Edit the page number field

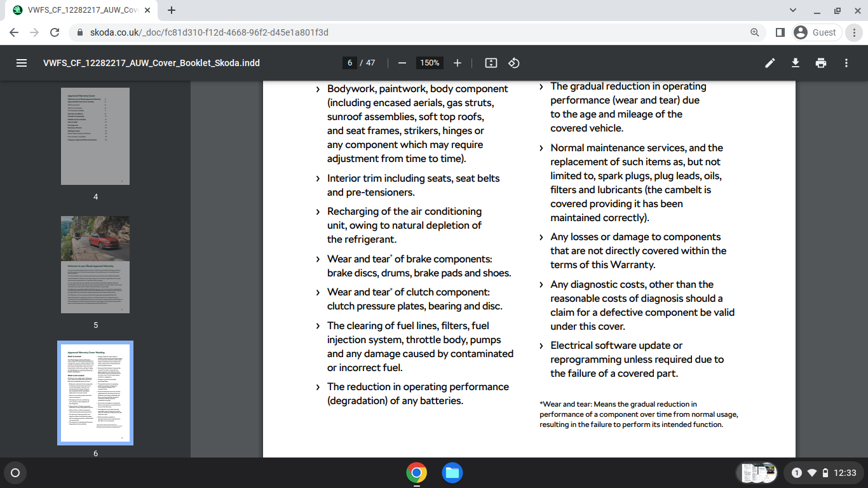click(x=349, y=63)
